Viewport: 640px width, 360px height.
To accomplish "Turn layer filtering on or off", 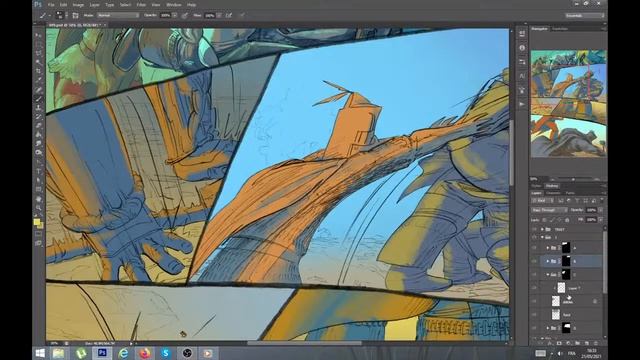I will tap(602, 200).
